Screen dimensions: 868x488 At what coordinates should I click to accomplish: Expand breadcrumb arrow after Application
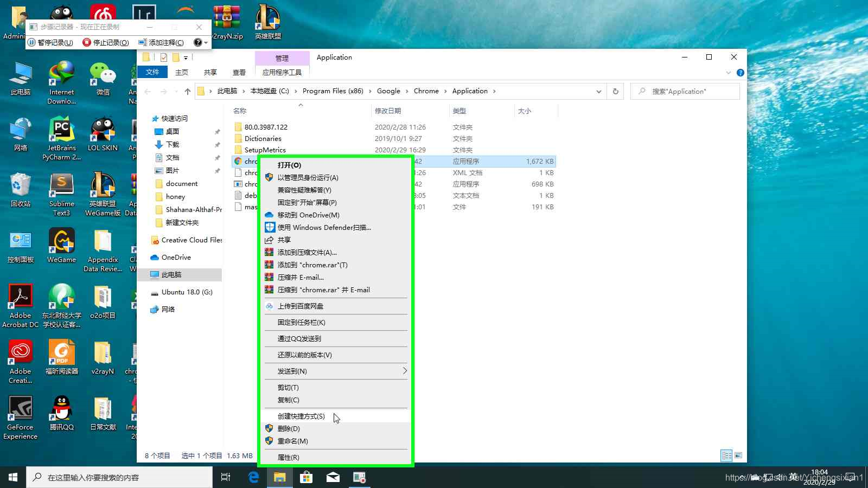tap(494, 91)
